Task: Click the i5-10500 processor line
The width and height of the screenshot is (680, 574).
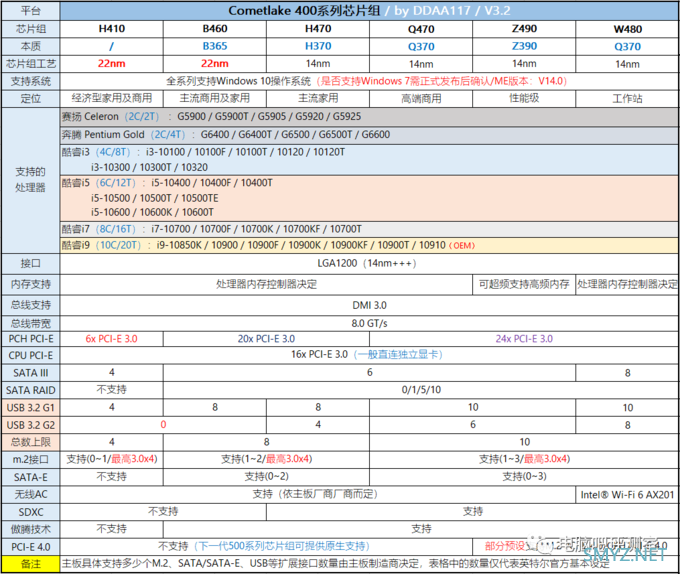Action: [x=154, y=198]
